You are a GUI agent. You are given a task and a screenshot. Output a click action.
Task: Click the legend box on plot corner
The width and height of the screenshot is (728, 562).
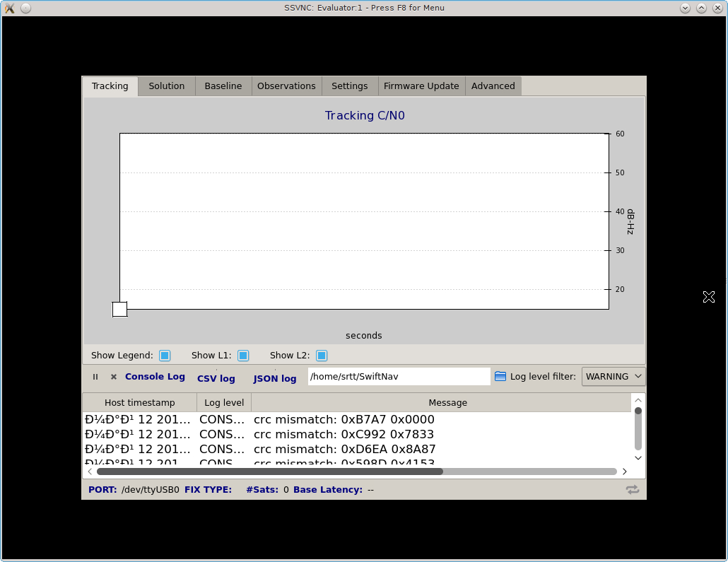click(x=119, y=309)
